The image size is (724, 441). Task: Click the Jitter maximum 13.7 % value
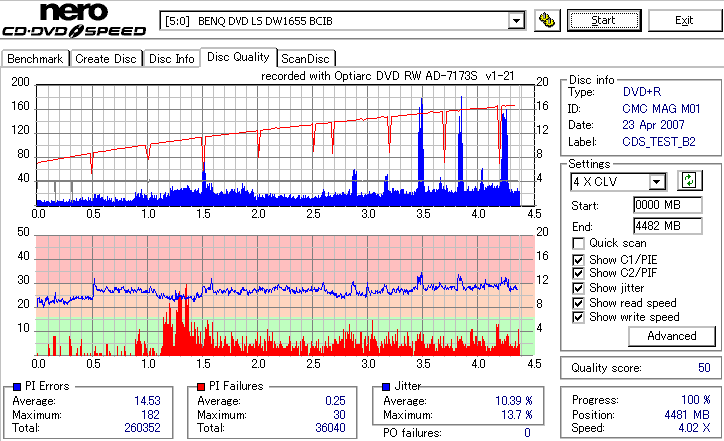pos(517,415)
